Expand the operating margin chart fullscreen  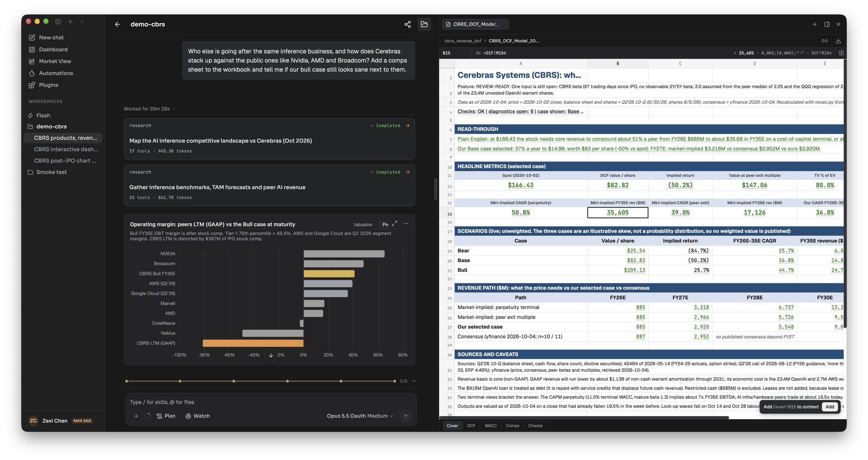point(395,224)
